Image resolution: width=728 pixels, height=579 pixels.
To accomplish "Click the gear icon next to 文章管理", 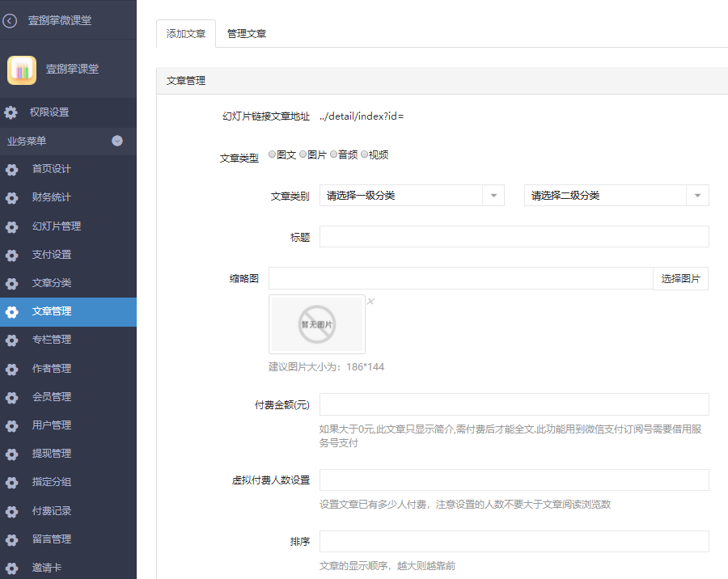I will tap(11, 312).
